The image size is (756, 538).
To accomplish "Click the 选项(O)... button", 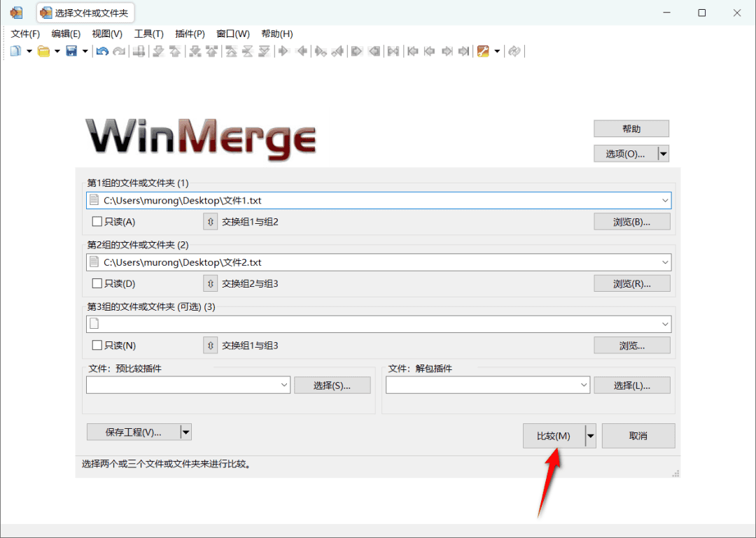I will click(x=626, y=154).
